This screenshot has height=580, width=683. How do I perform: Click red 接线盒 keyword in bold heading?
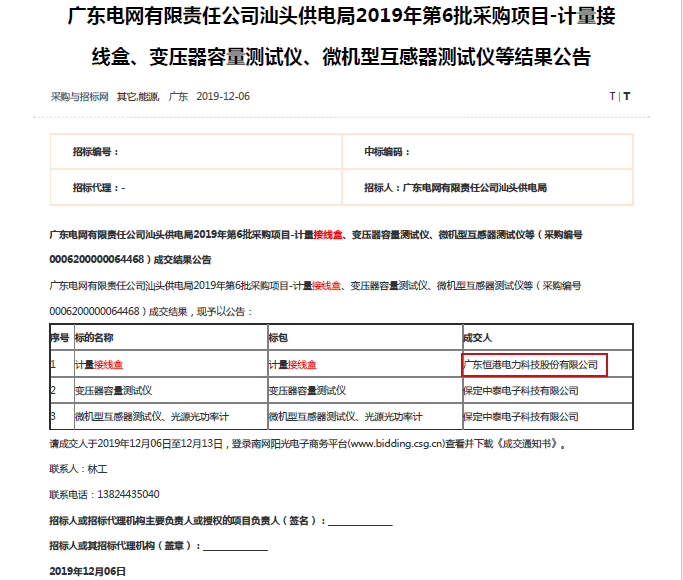pos(329,235)
